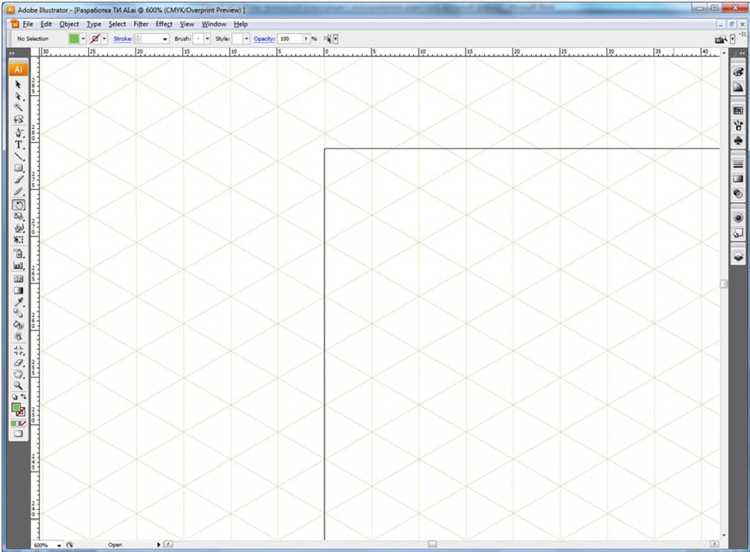Click the Opacity link in control bar
The image size is (750, 552).
pyautogui.click(x=264, y=39)
